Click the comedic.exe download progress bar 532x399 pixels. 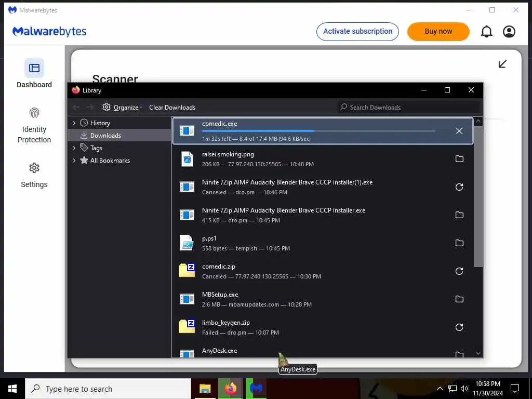(318, 131)
